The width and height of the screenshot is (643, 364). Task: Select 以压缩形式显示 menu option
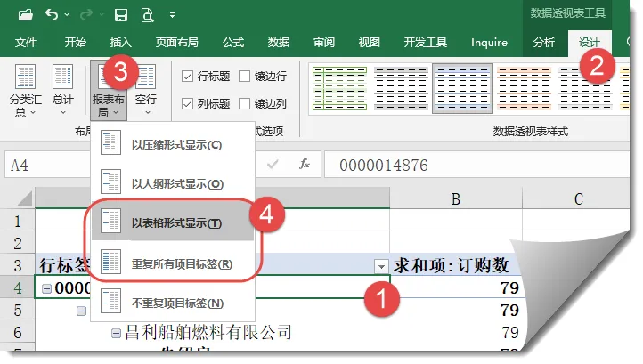176,144
